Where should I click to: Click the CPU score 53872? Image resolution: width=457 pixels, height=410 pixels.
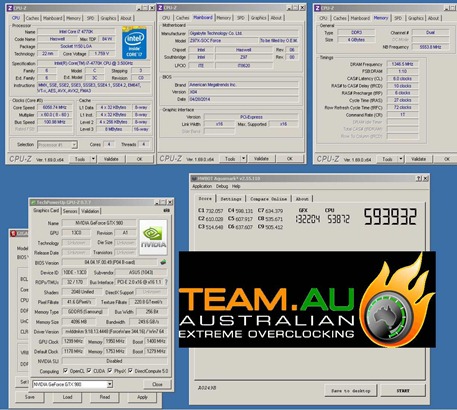tap(338, 219)
